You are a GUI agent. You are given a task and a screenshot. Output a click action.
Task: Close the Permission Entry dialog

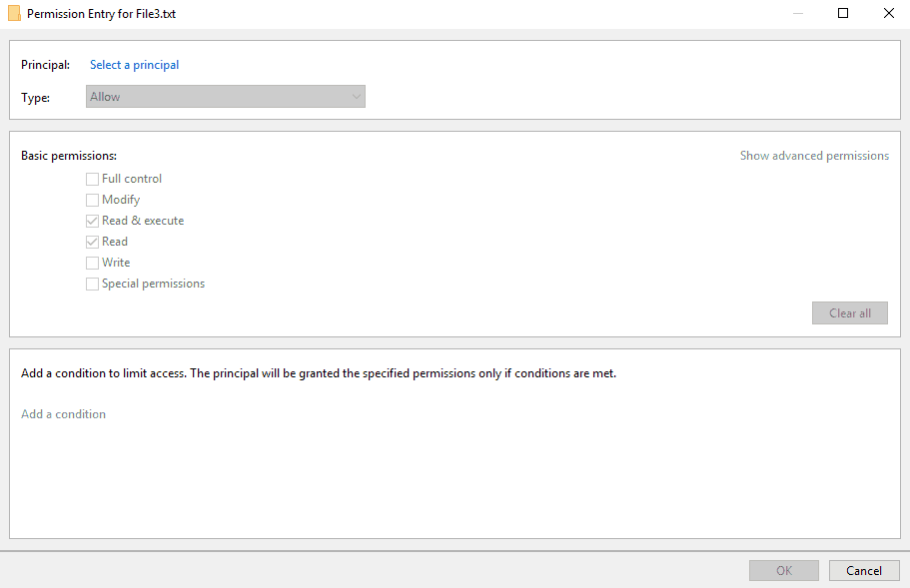tap(888, 14)
